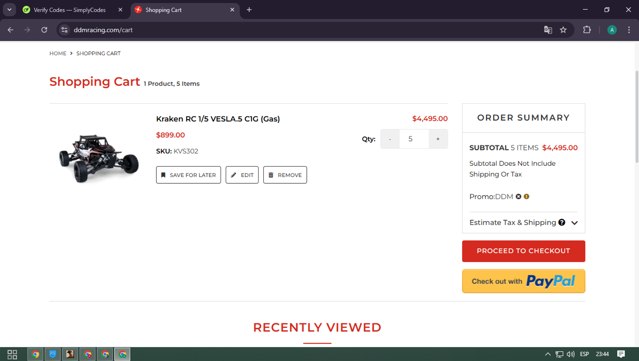Screen dimensions: 639x361
Task: Open the Kraken RC buggy thumbnail
Action: coord(99,158)
